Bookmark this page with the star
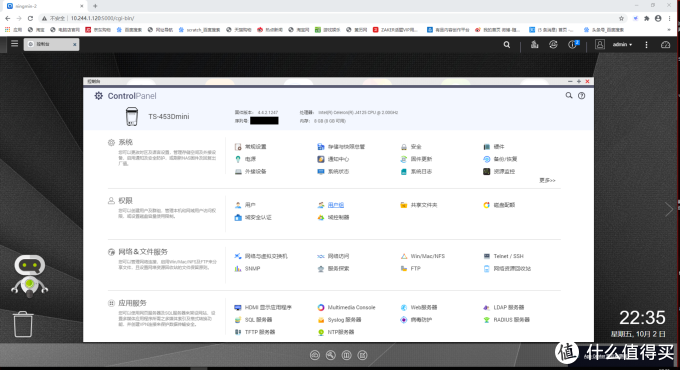The height and width of the screenshot is (370, 680). coord(621,18)
